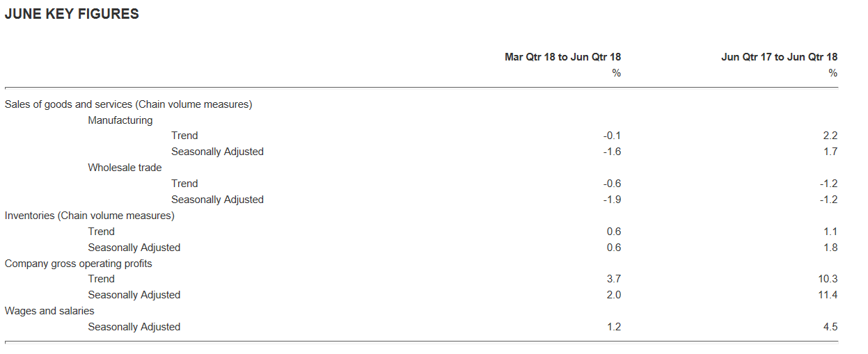Click the Sales of goods and services row label

(128, 104)
